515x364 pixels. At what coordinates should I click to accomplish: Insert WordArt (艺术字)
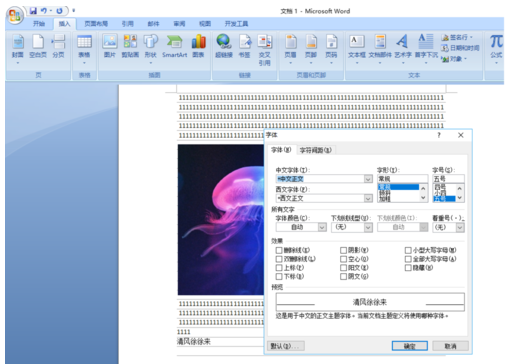(403, 49)
